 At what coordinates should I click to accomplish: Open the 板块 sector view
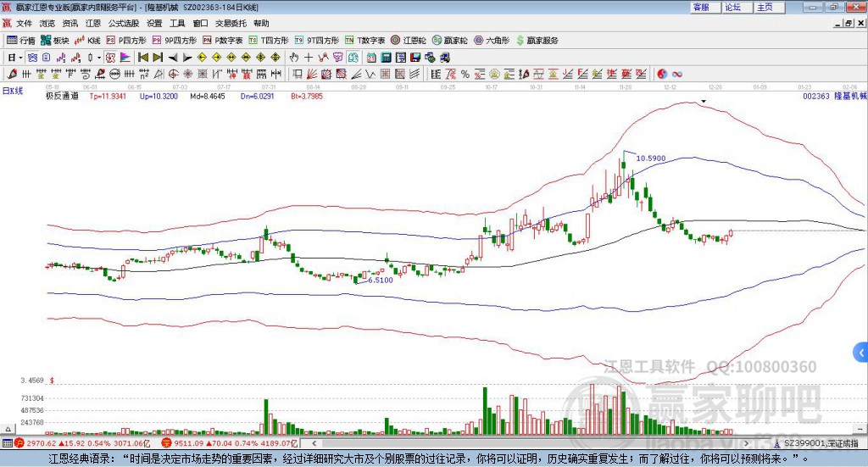(54, 41)
